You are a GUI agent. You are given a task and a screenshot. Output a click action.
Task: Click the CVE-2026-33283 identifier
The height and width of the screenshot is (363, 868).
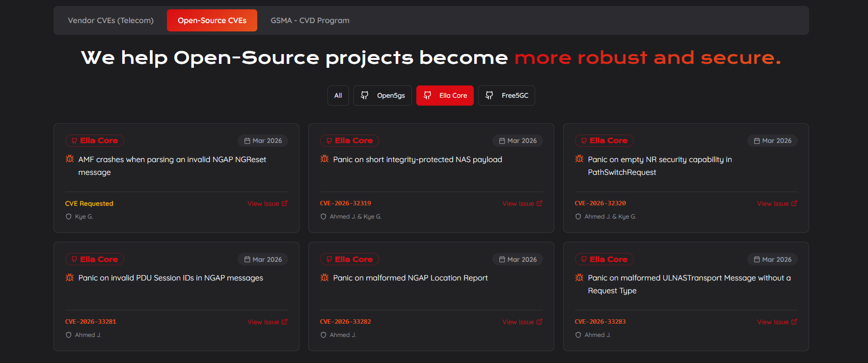tap(600, 322)
